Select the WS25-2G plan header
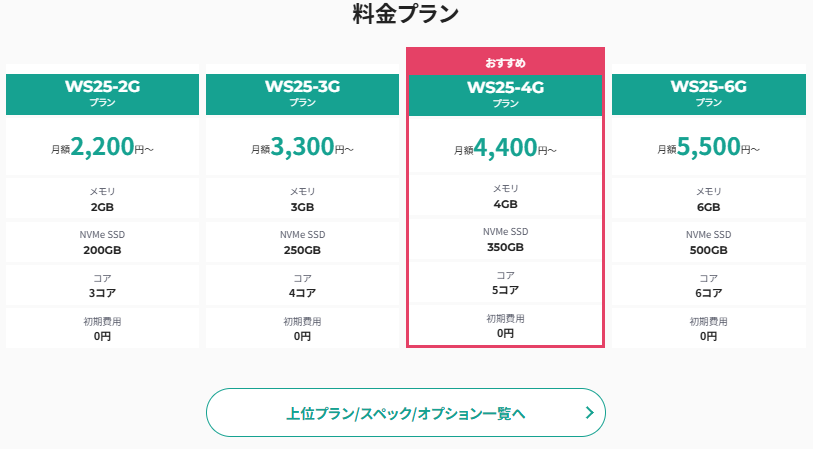This screenshot has width=813, height=449. [102, 93]
